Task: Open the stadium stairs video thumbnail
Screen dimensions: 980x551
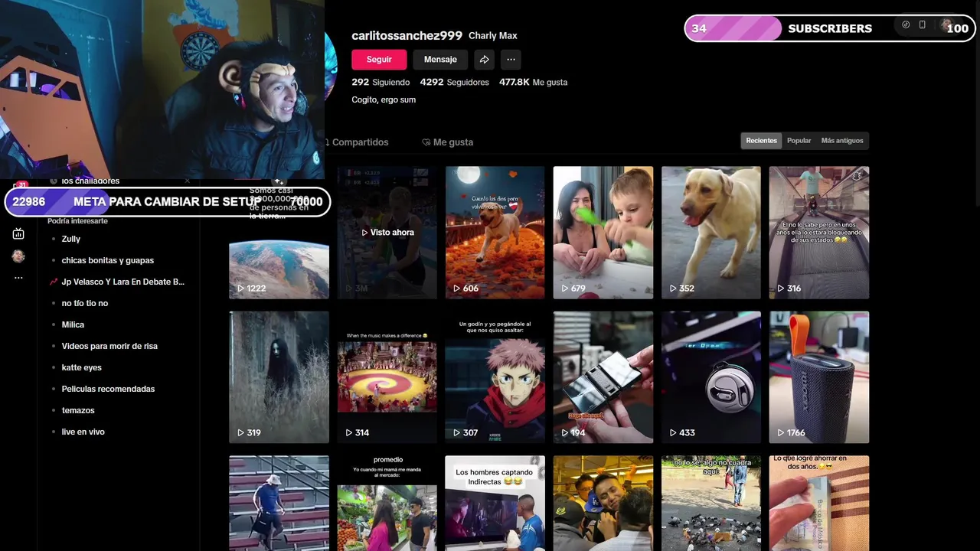Action: 279,503
